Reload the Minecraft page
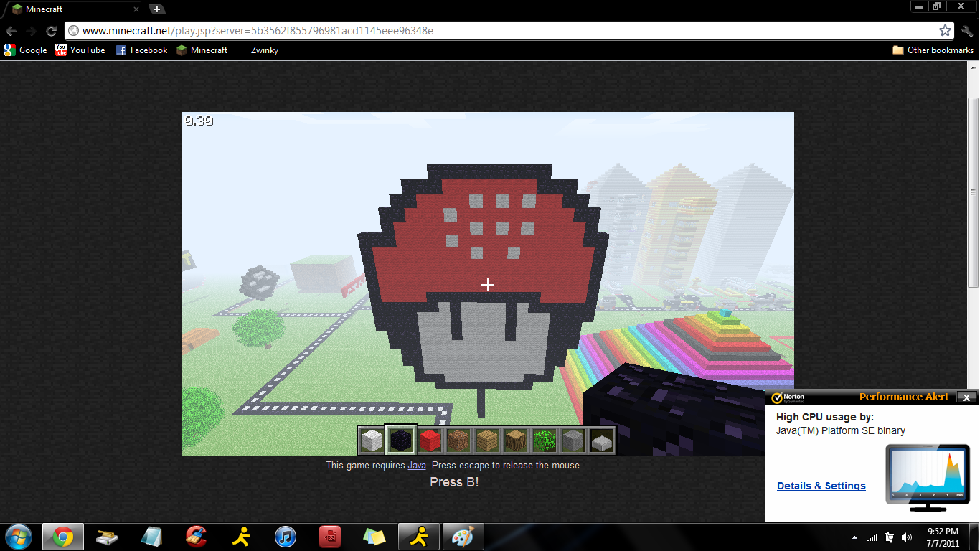980x551 pixels. tap(51, 31)
